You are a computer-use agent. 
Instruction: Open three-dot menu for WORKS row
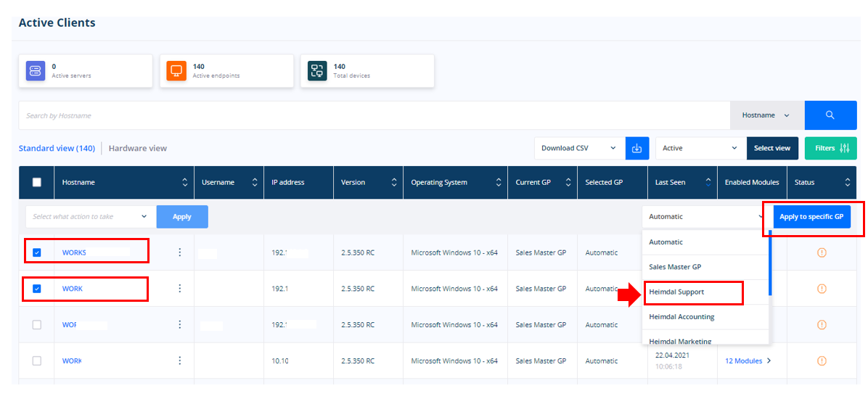179,252
